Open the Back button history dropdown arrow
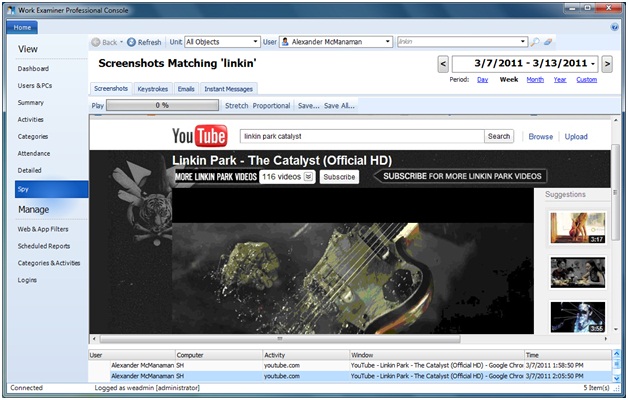This screenshot has height=400, width=628. (121, 42)
